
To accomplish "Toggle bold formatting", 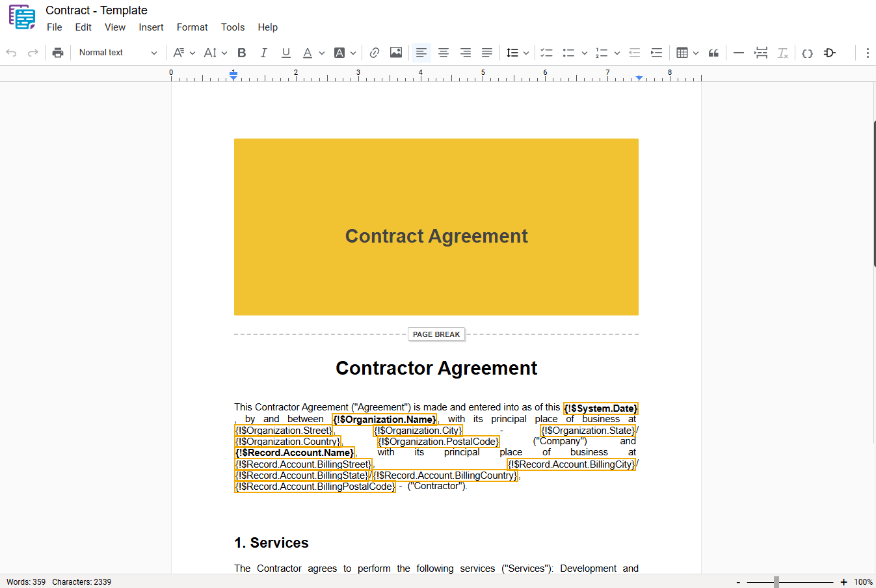I will click(242, 53).
